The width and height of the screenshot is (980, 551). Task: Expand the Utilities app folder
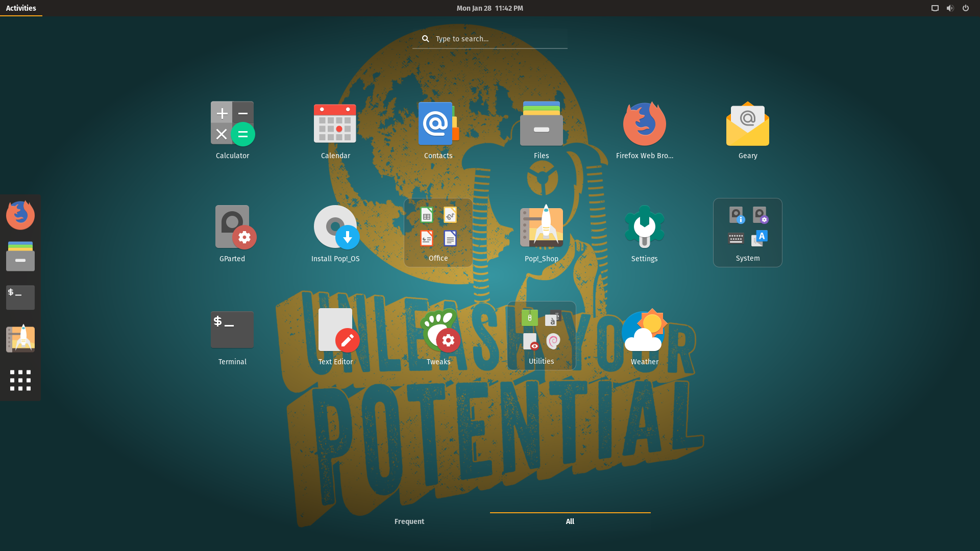541,335
